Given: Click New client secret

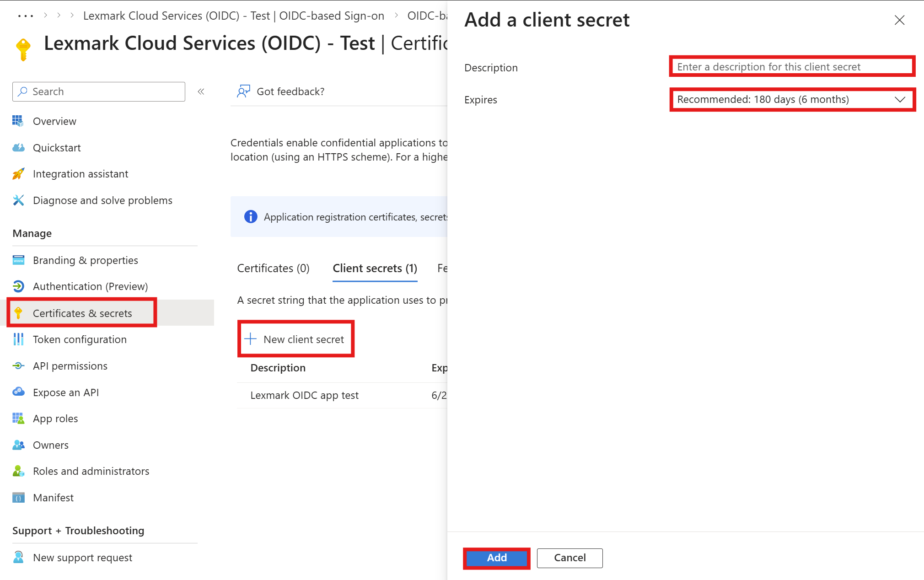Looking at the screenshot, I should pos(296,339).
